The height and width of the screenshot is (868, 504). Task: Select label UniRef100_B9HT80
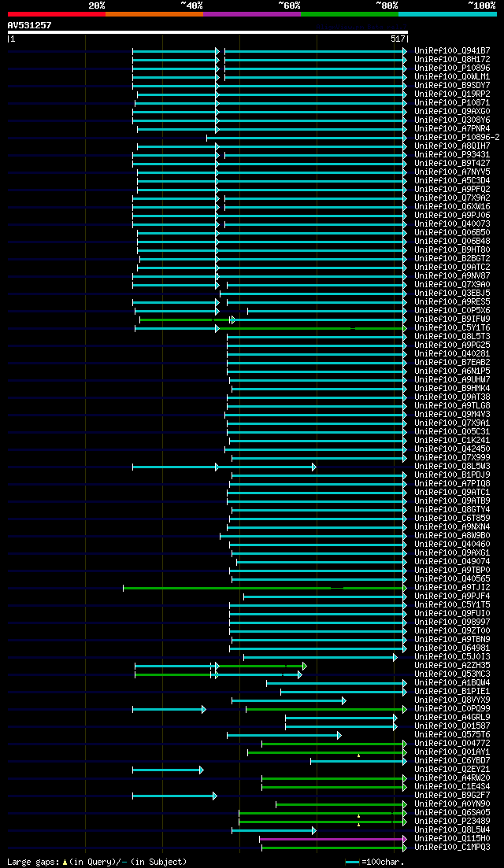coord(453,250)
